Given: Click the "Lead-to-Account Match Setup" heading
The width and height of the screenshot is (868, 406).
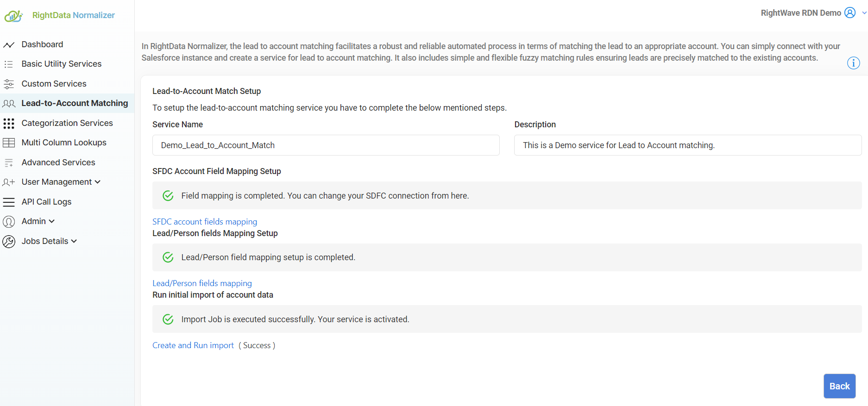Looking at the screenshot, I should (207, 91).
